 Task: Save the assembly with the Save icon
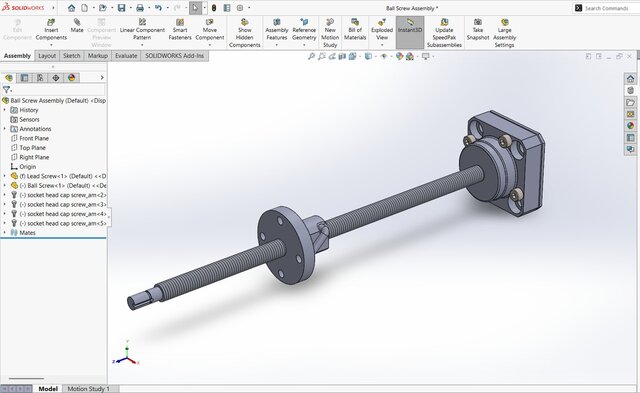pos(122,8)
